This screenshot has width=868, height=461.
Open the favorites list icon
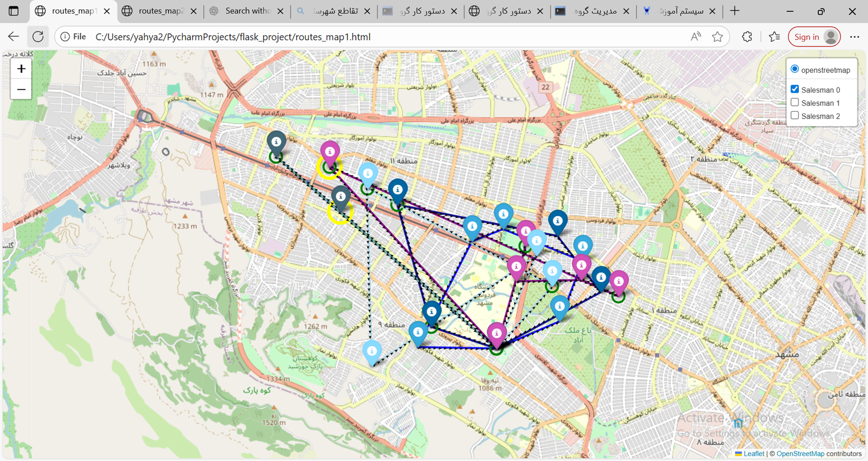click(x=774, y=37)
